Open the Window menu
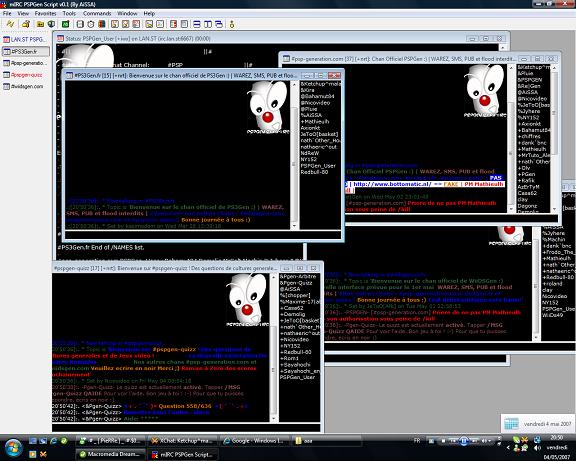This screenshot has width=576, height=461. click(127, 13)
